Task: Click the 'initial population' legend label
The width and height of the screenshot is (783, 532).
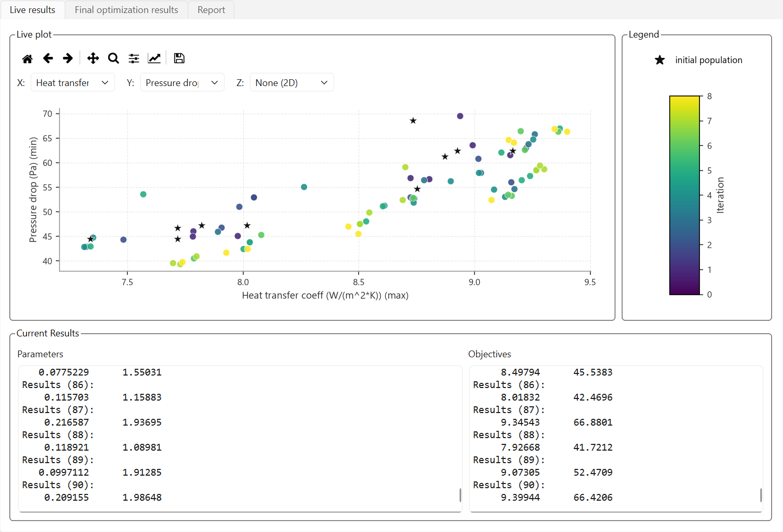Action: coord(708,60)
